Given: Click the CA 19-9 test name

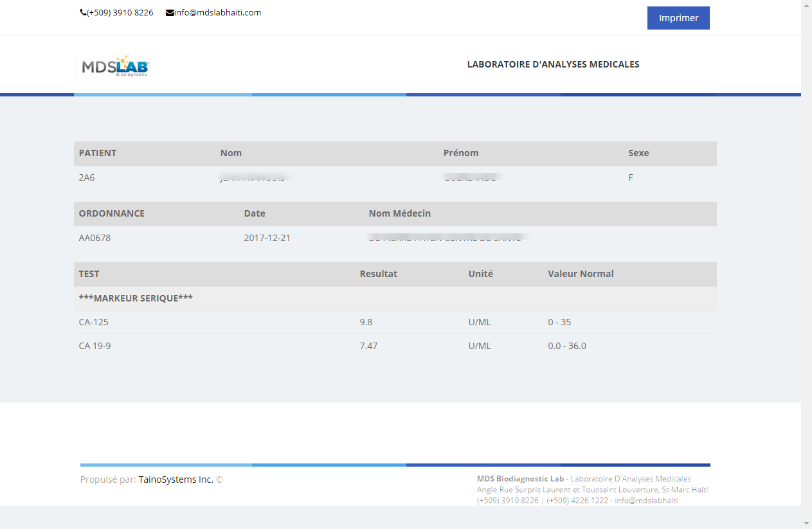Looking at the screenshot, I should coord(95,346).
